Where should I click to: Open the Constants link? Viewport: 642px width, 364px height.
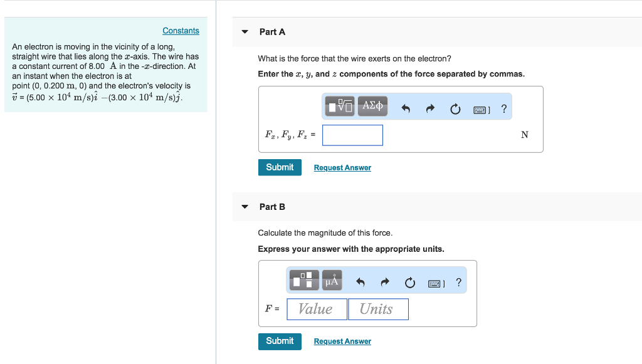click(181, 30)
